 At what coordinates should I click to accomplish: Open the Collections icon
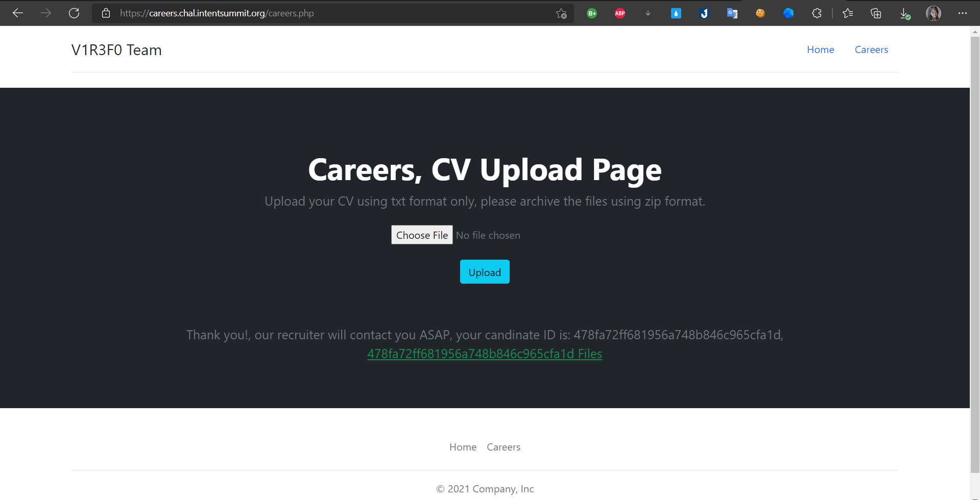point(876,13)
